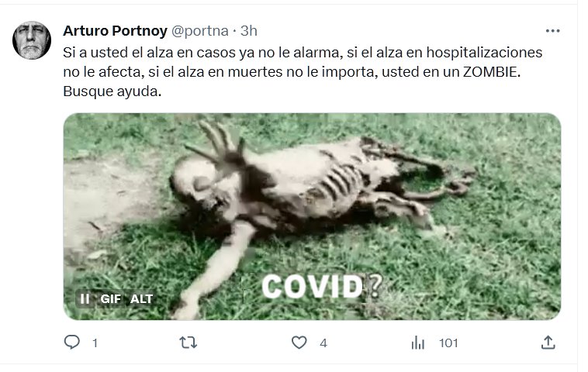
Task: Click the like count number 4
Action: click(323, 343)
